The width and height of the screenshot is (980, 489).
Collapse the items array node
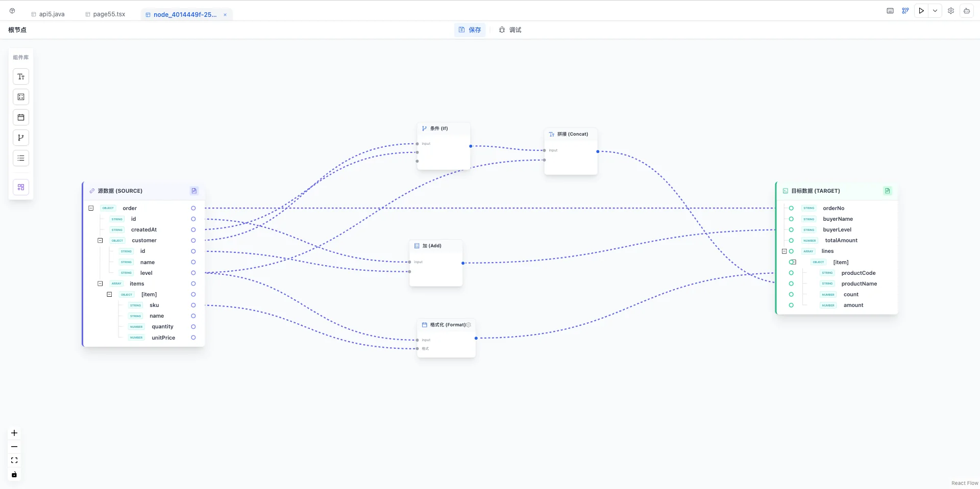(100, 284)
